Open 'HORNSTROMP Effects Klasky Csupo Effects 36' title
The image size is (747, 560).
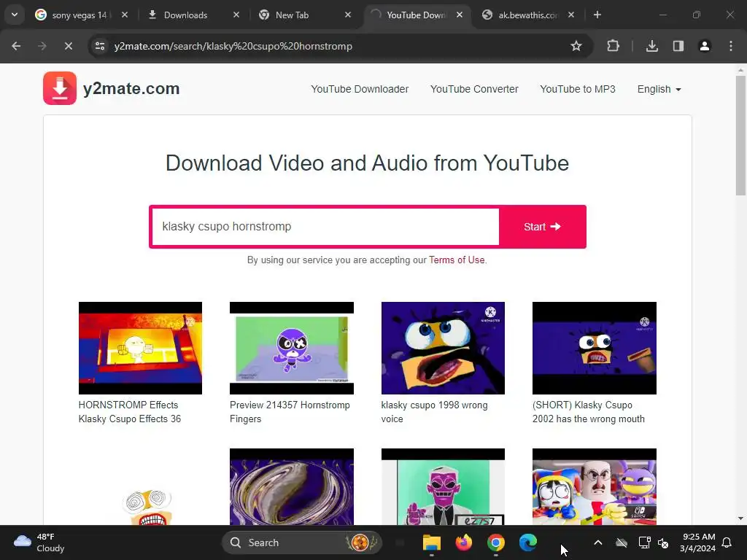coord(130,412)
